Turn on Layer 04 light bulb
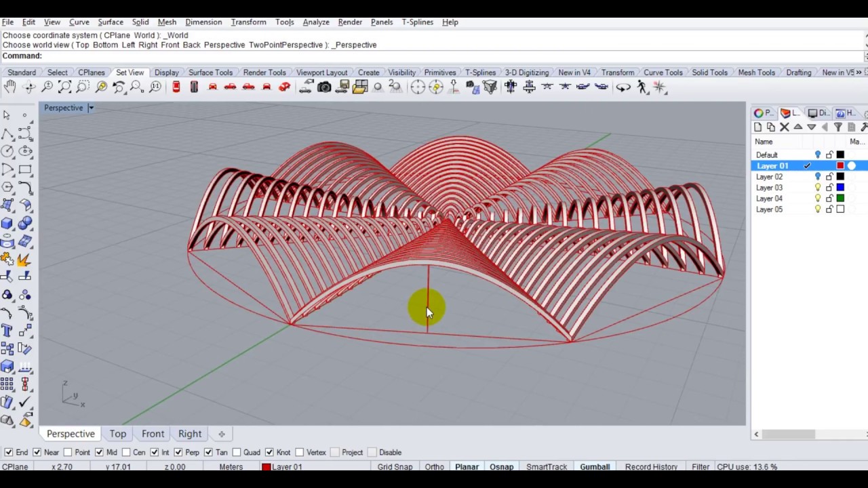868x488 pixels. click(x=818, y=199)
